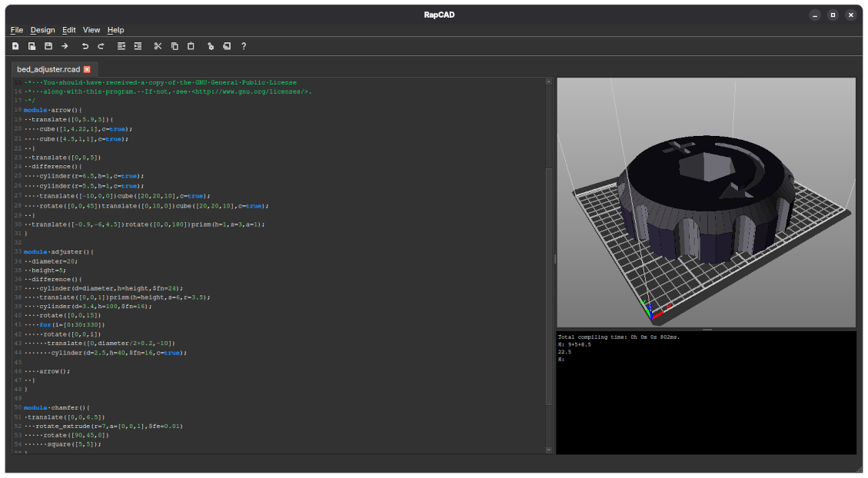Click the 'module arrow(){' code line
This screenshot has height=478, width=868.
pos(52,110)
